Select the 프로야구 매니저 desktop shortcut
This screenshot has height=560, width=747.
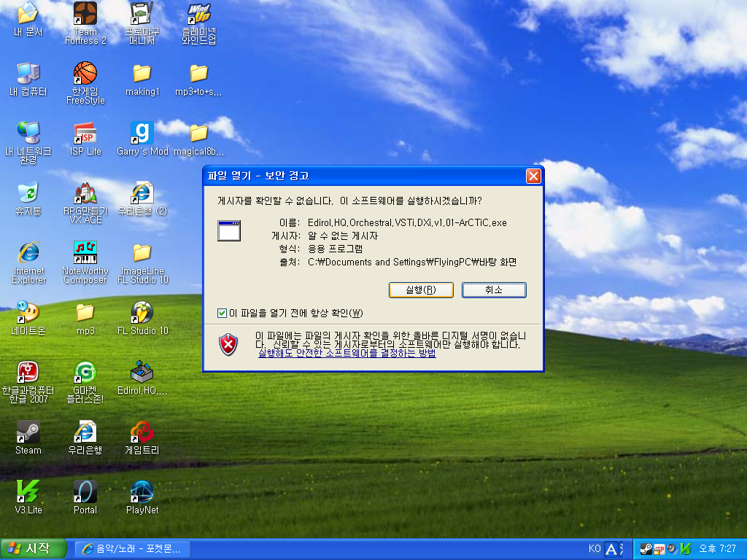[x=142, y=23]
